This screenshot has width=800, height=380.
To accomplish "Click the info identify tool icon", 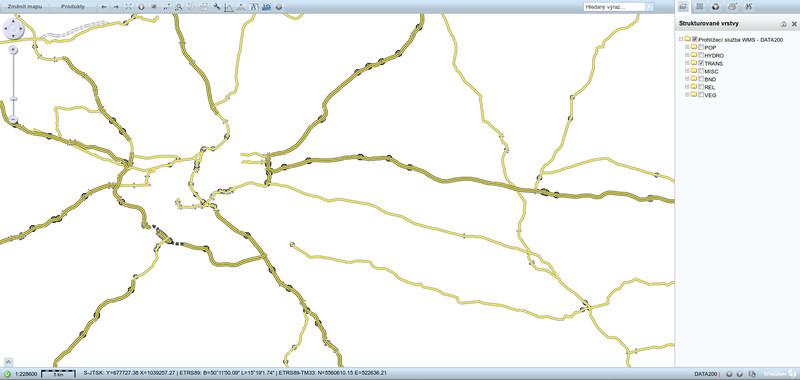I will pos(141,7).
